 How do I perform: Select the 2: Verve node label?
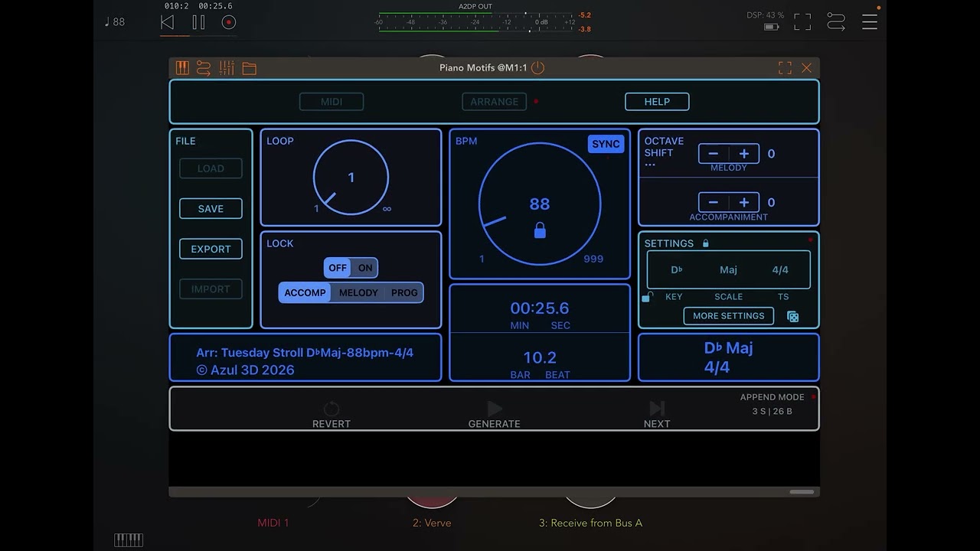tap(432, 523)
